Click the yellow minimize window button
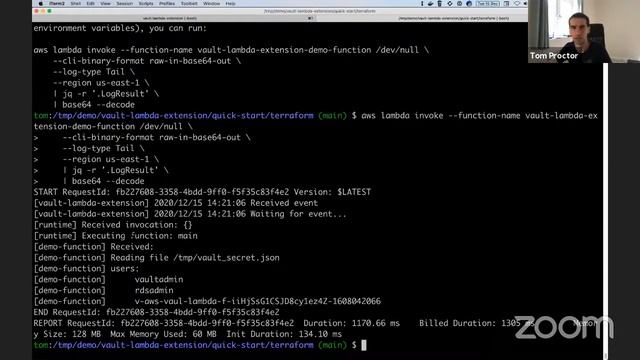Image resolution: width=640 pixels, height=360 pixels. pyautogui.click(x=43, y=11)
